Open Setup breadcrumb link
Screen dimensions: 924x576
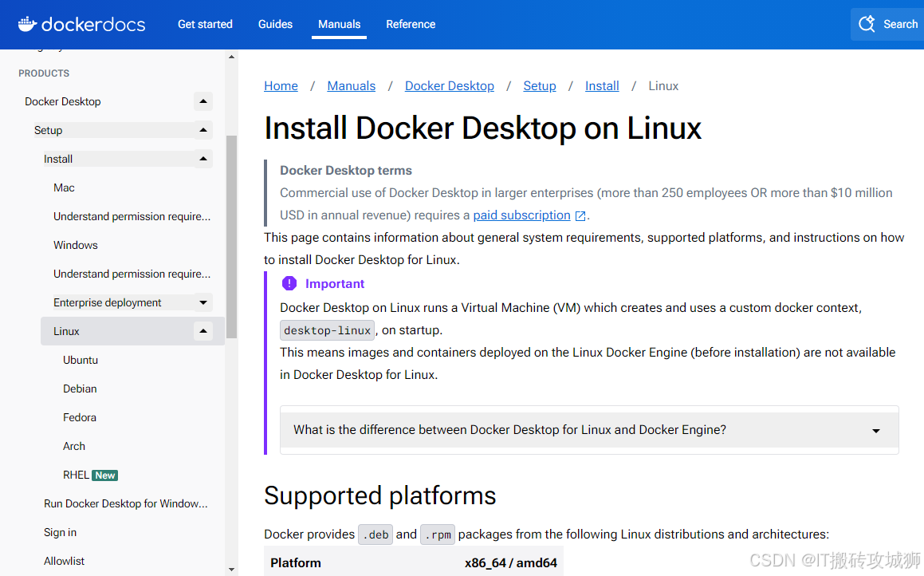click(540, 86)
